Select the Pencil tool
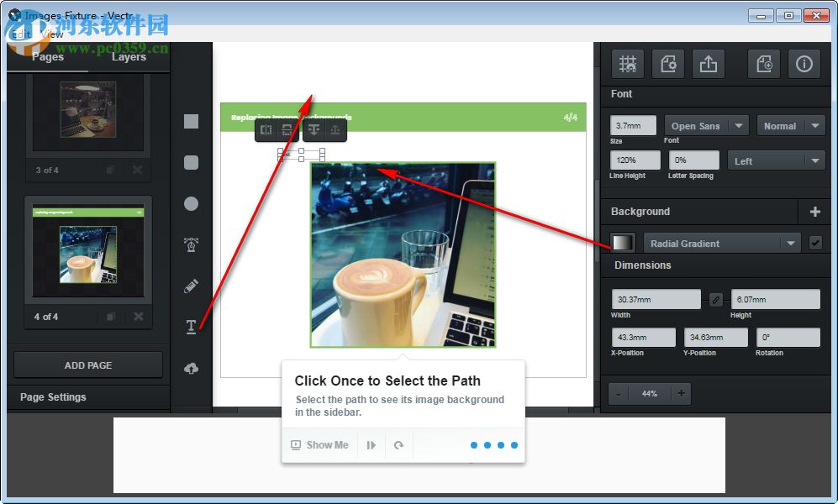 191,286
